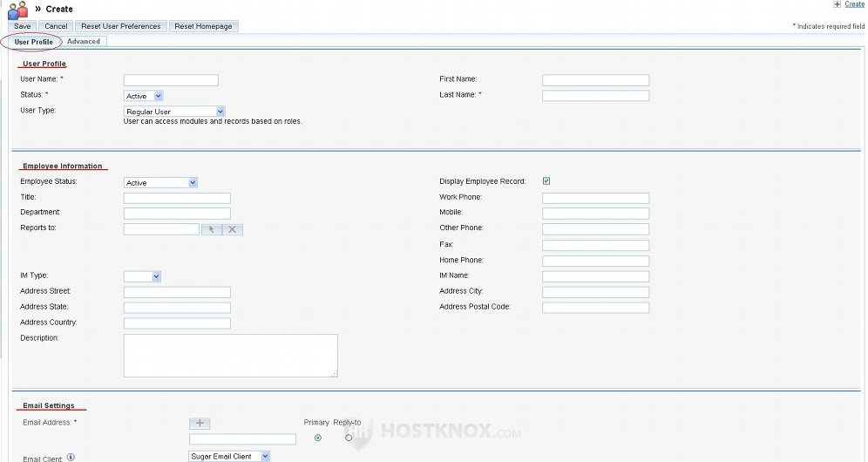Viewport: 868px width, 462px height.
Task: Expand the User Type dropdown
Action: (x=174, y=112)
